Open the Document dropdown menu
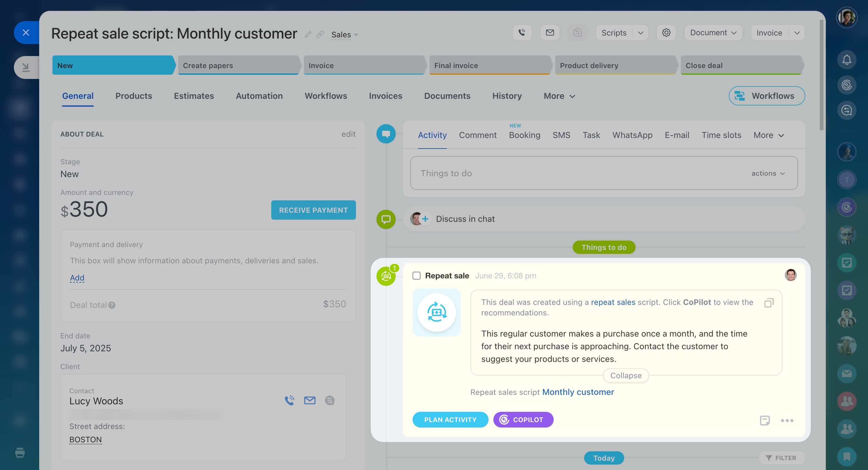This screenshot has width=868, height=470. 713,33
